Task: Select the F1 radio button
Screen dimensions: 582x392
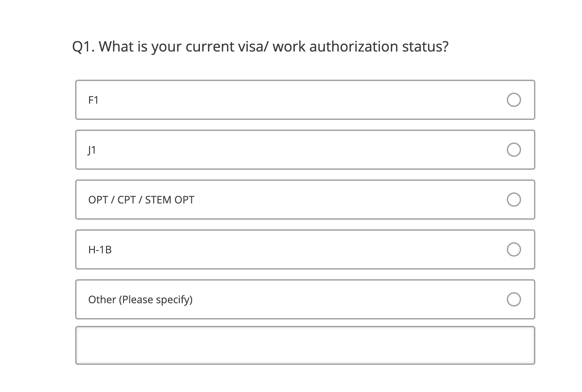Action: pyautogui.click(x=514, y=100)
